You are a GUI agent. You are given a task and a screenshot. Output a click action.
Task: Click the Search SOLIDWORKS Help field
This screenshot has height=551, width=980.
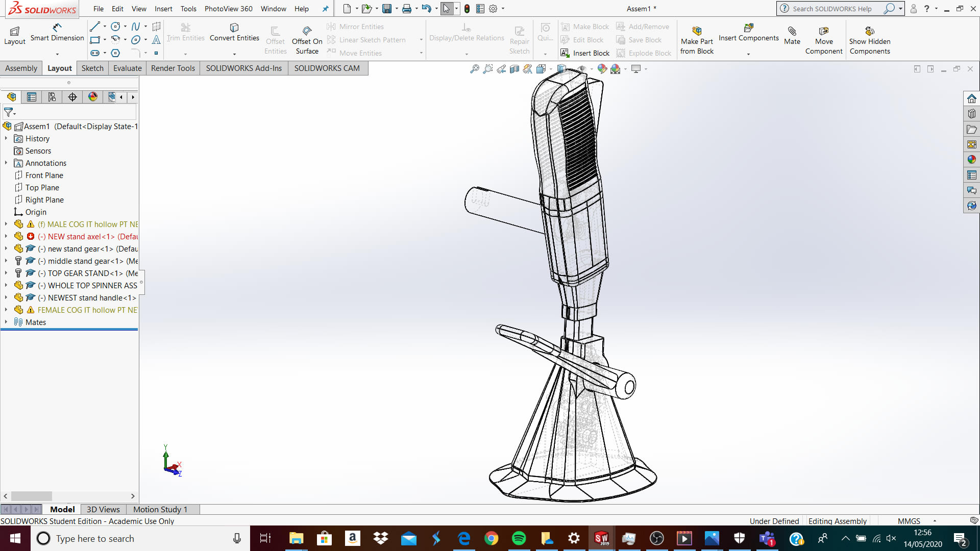click(832, 9)
